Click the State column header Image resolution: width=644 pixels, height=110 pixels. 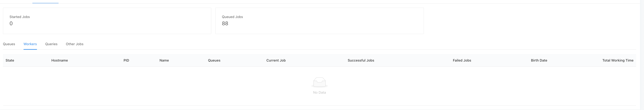point(10,61)
